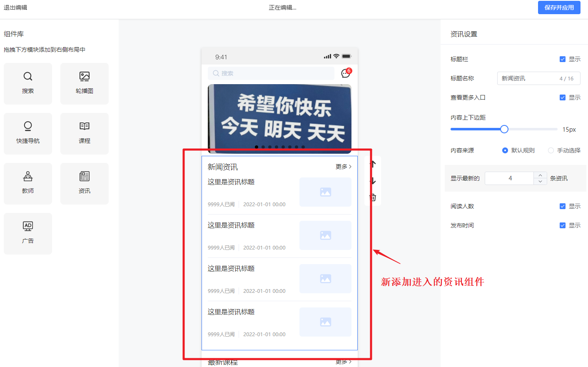The width and height of the screenshot is (588, 367).
Task: Select the 课程 course component icon
Action: 85,126
